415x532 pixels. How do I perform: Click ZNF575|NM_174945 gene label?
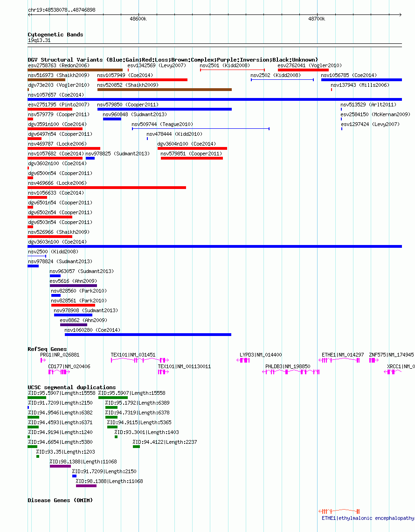point(391,355)
